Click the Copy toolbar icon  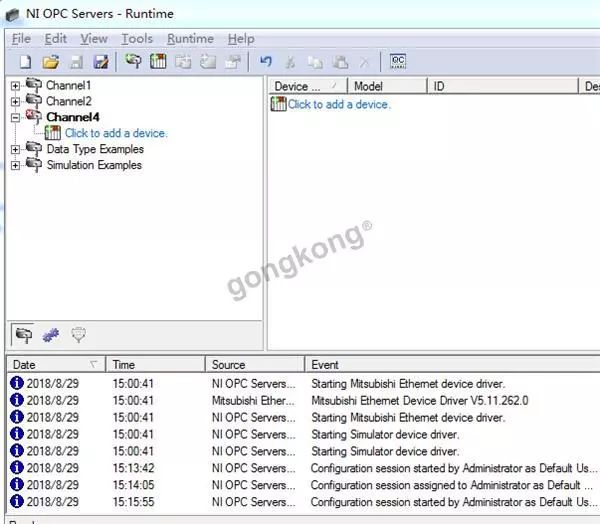(x=315, y=62)
